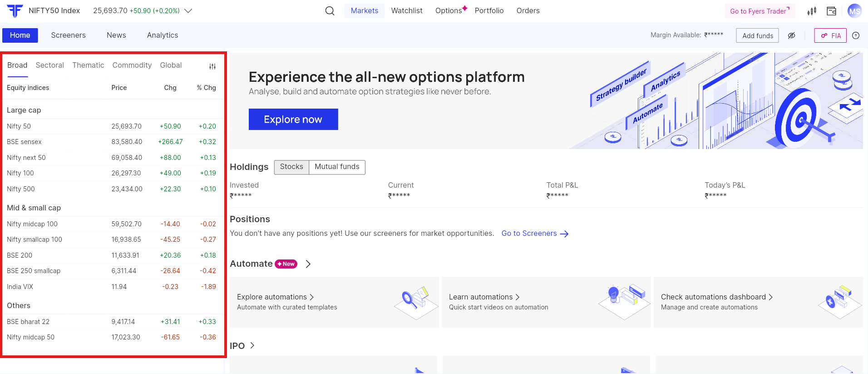Expand the IPO section chevron

coord(252,346)
